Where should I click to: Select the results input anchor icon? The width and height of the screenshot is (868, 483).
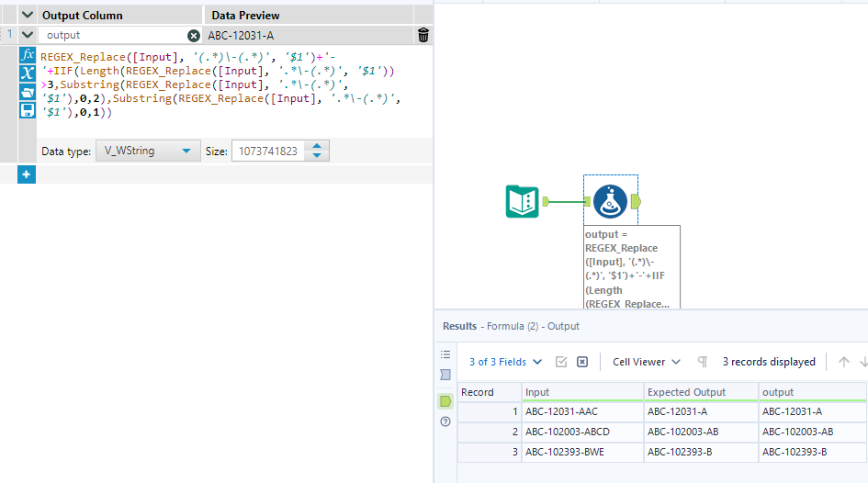(445, 375)
